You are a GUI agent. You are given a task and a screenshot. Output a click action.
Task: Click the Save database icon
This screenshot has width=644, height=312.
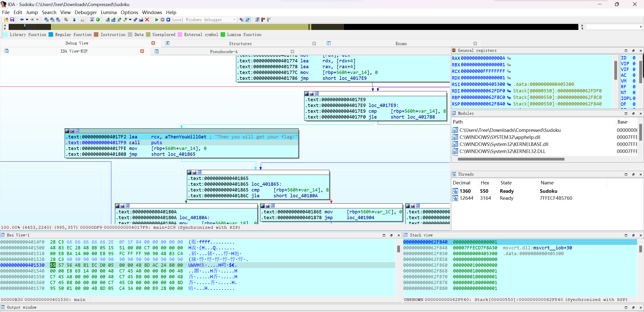click(12, 20)
